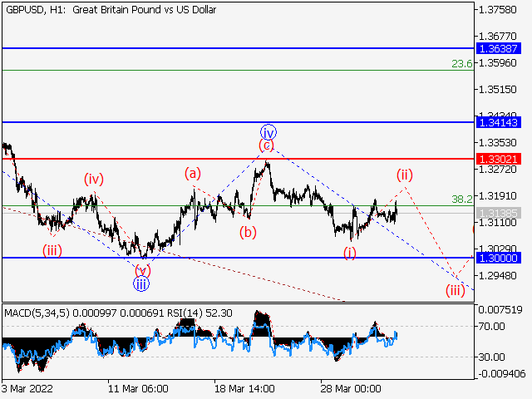The height and width of the screenshot is (399, 532).
Task: Click the 1.31910 price scale value
Action: (497, 196)
